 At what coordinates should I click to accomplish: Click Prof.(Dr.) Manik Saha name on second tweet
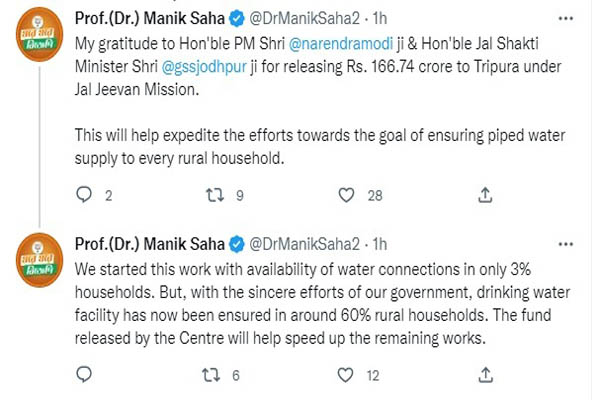[x=150, y=244]
